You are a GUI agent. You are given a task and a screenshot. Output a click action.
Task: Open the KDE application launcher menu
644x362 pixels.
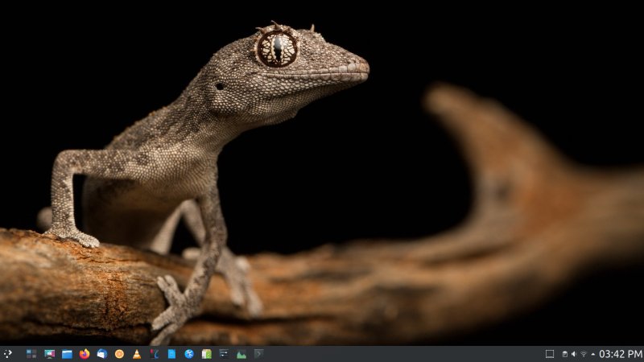pos(8,354)
